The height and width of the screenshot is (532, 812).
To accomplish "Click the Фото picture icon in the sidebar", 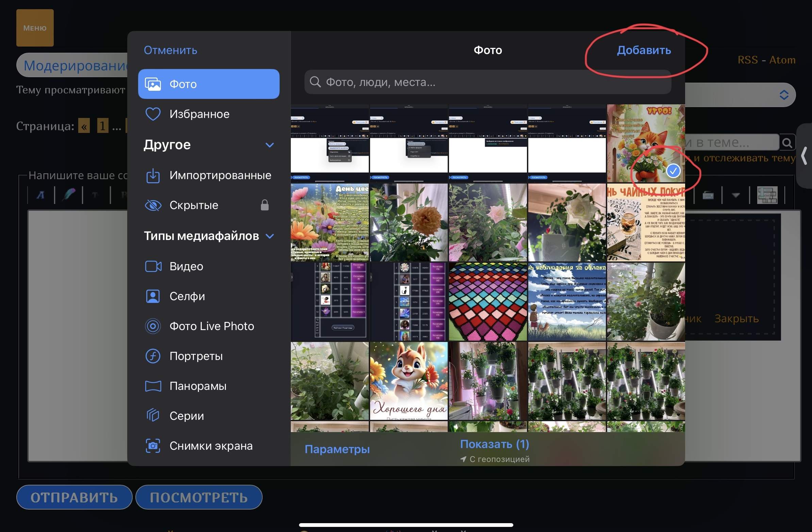I will click(153, 84).
